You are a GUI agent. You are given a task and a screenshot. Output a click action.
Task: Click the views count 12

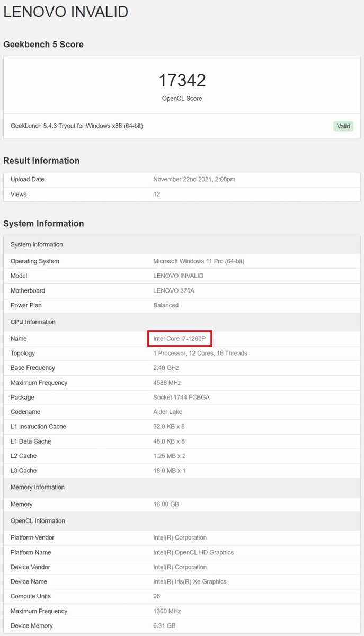click(x=157, y=194)
